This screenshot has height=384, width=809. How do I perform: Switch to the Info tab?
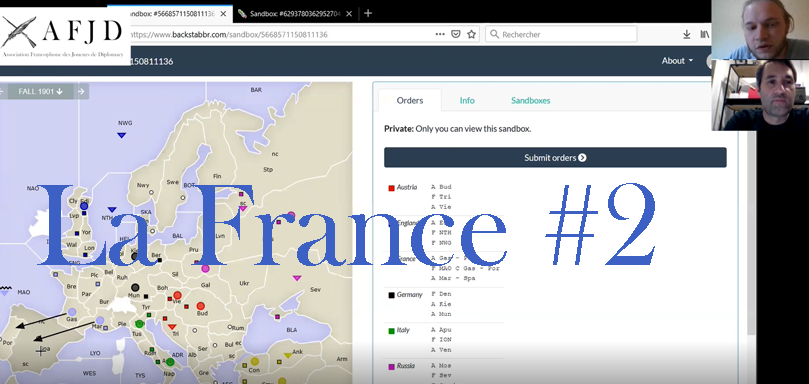point(467,100)
